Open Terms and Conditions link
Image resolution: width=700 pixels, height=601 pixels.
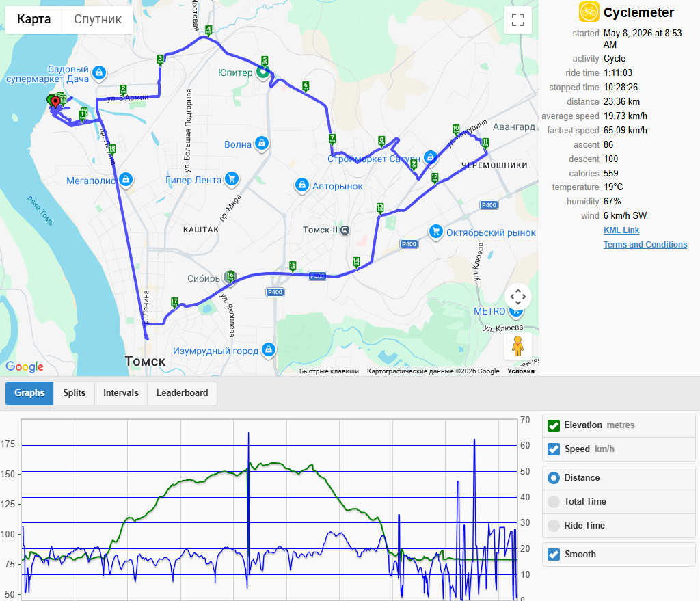tap(645, 245)
